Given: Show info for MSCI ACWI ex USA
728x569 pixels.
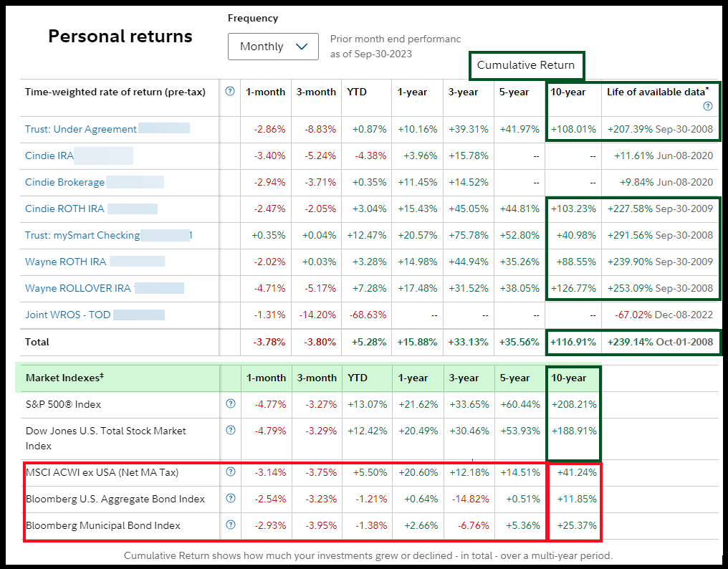Looking at the screenshot, I should 230,472.
